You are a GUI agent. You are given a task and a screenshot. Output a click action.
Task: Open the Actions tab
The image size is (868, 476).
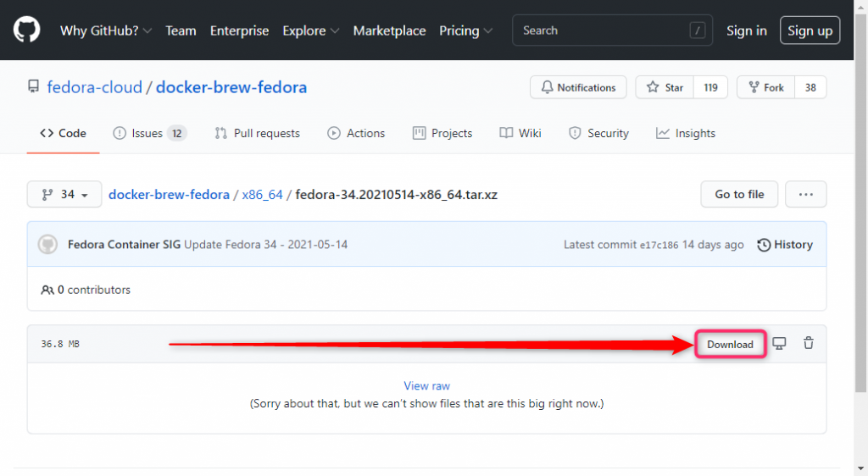pos(356,133)
